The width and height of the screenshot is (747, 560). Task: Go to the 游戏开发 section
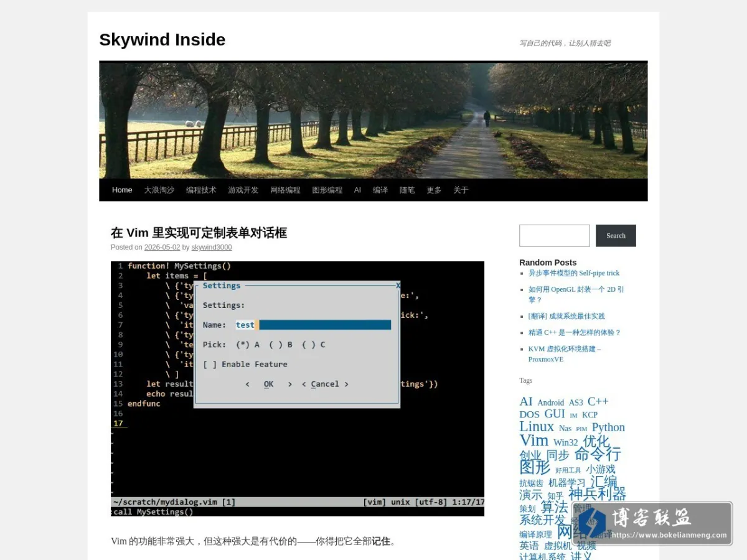pos(243,190)
